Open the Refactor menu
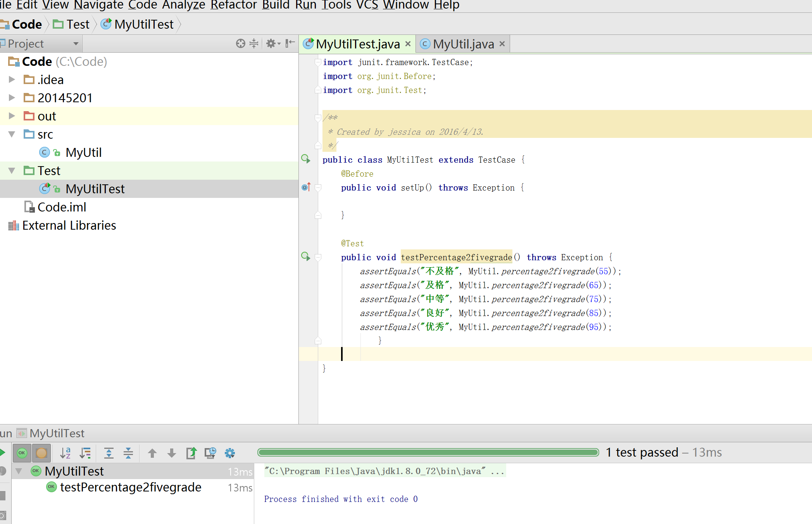812x524 pixels. [234, 5]
